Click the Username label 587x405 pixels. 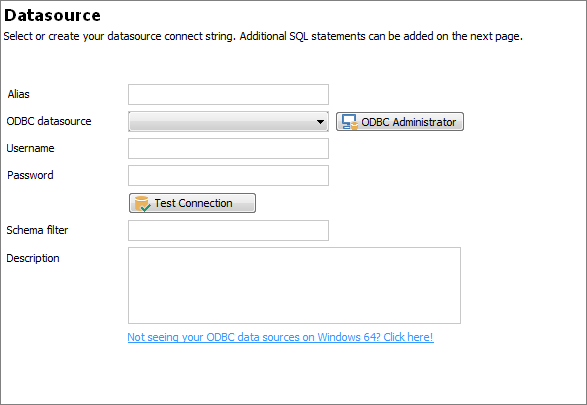click(x=30, y=148)
